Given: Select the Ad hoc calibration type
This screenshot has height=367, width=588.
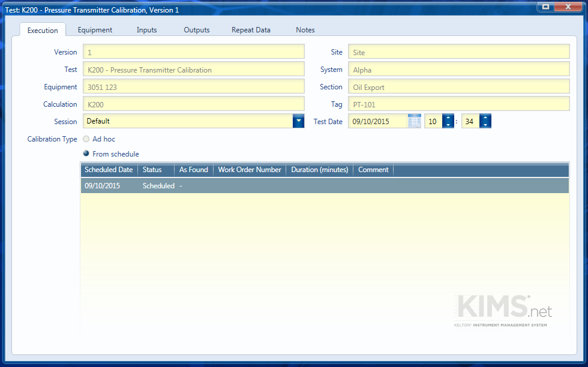Looking at the screenshot, I should pos(86,139).
